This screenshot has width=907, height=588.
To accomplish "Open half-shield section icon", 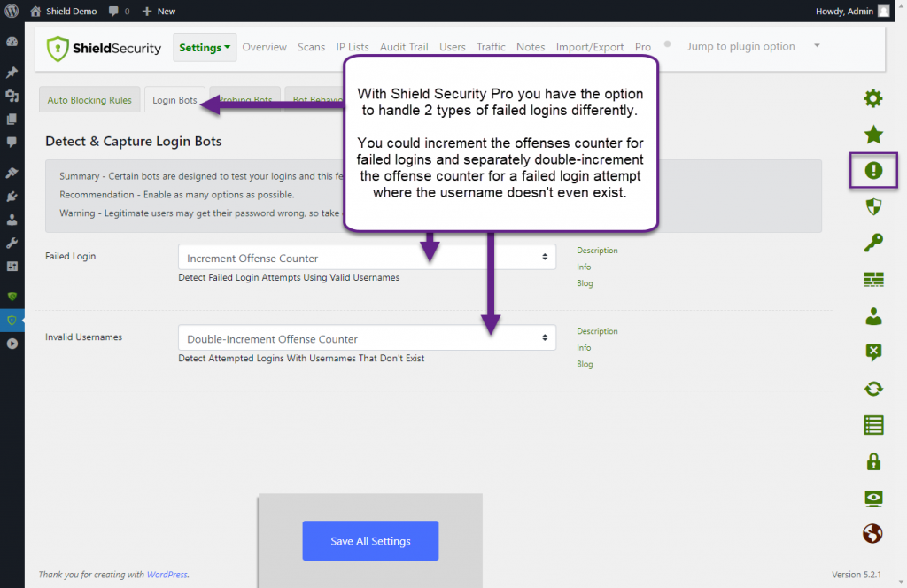I will coord(872,207).
